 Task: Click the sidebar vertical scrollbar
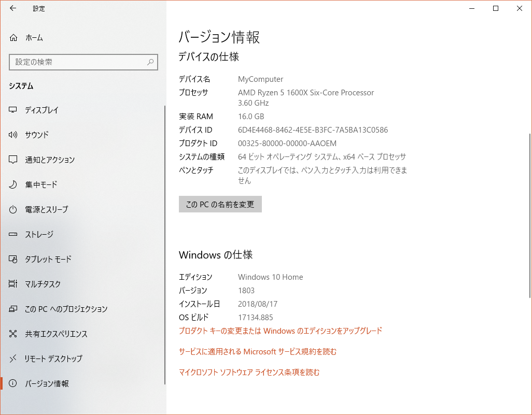click(x=165, y=245)
